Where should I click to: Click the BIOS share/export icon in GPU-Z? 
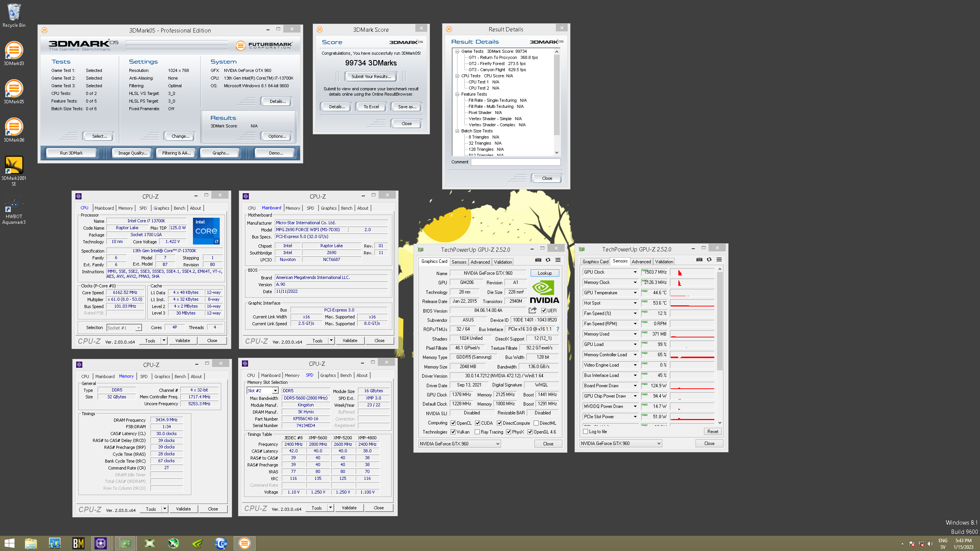coord(532,310)
